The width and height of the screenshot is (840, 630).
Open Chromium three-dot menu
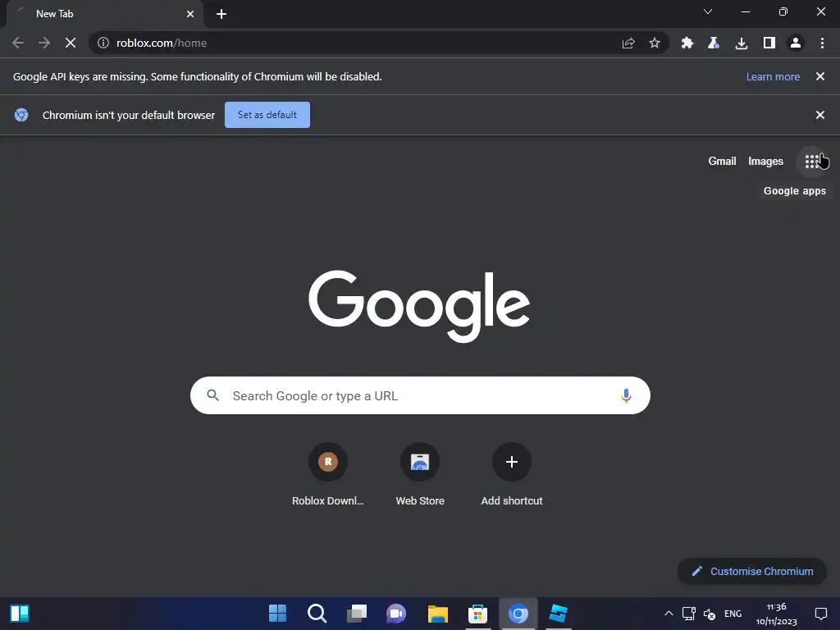pos(822,43)
